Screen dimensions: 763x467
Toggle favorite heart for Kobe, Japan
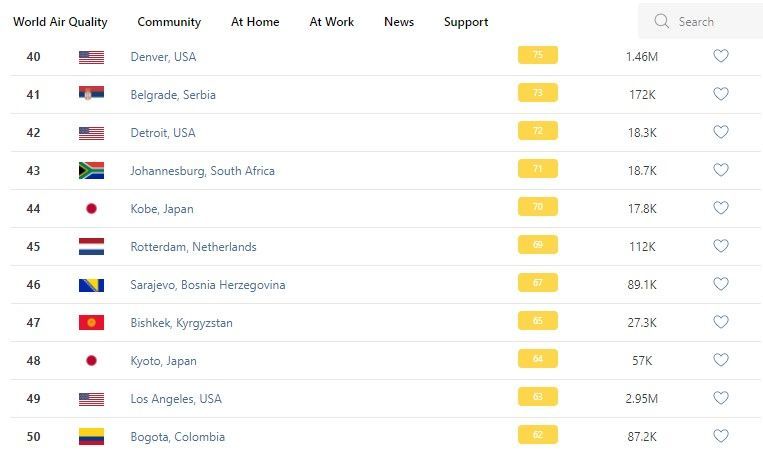[x=720, y=208]
